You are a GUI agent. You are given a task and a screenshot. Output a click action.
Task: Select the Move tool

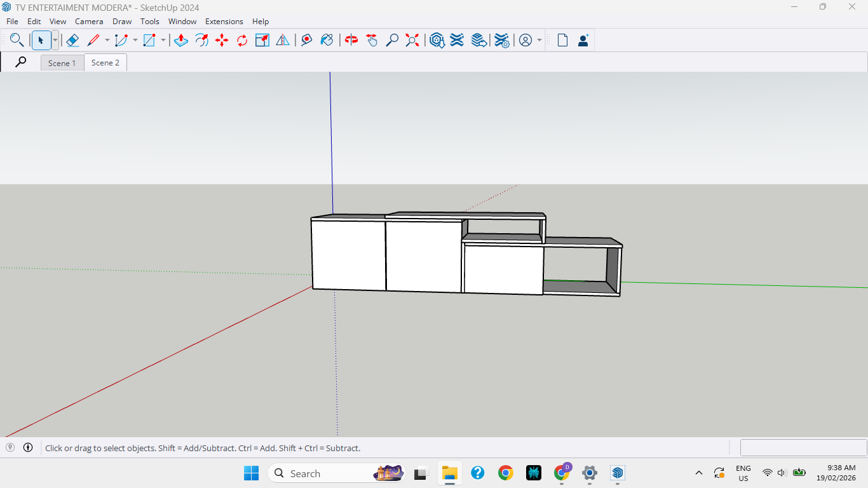(222, 41)
